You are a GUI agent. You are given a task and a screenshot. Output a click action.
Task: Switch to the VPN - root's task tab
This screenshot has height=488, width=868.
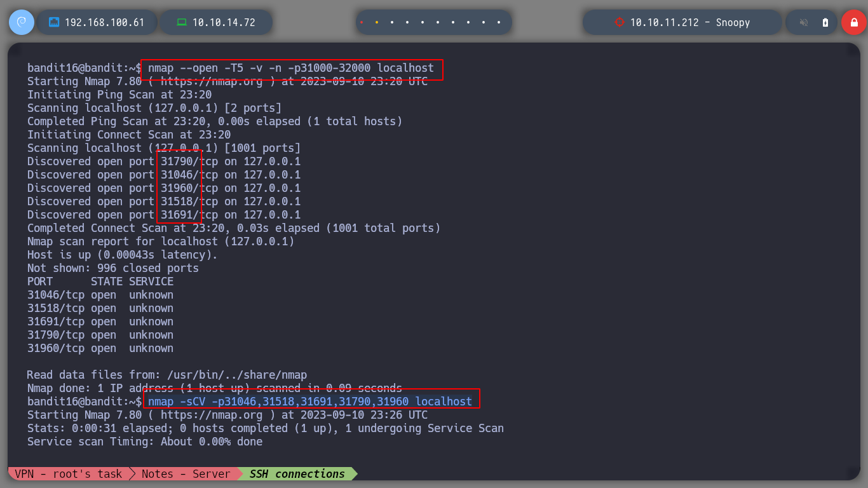[x=67, y=474]
